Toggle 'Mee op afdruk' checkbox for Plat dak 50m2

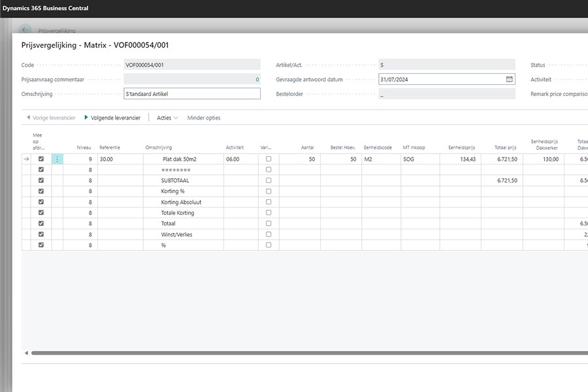[41, 159]
